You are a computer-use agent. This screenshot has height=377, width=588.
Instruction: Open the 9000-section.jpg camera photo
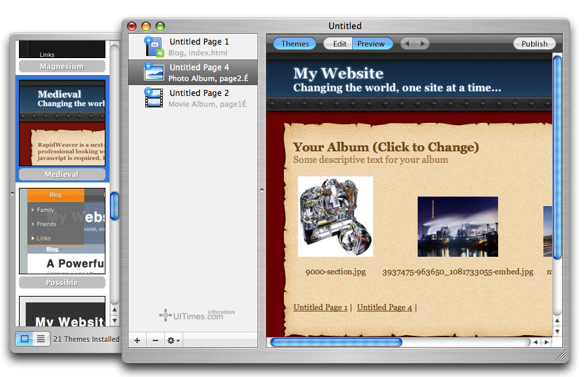[335, 216]
